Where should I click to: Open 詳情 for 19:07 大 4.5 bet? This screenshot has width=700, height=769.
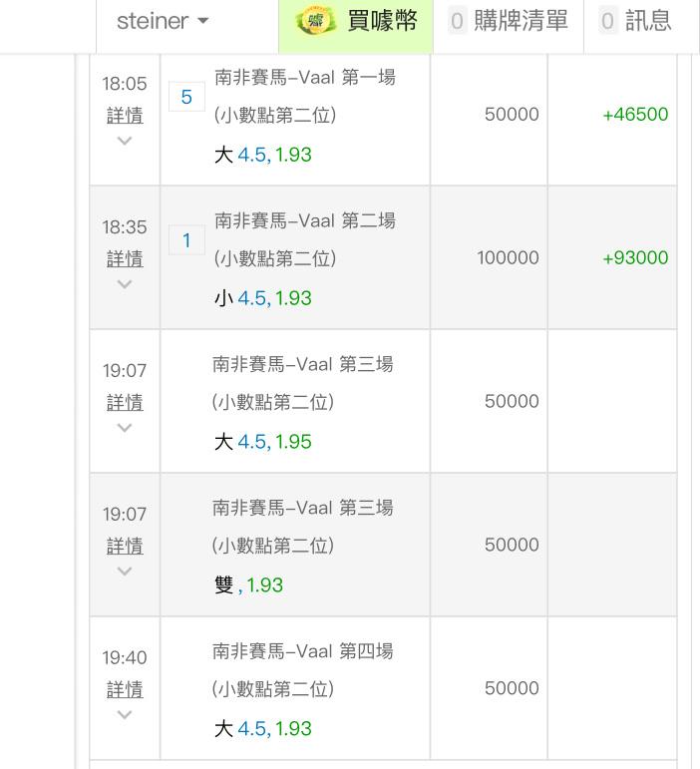pyautogui.click(x=125, y=403)
